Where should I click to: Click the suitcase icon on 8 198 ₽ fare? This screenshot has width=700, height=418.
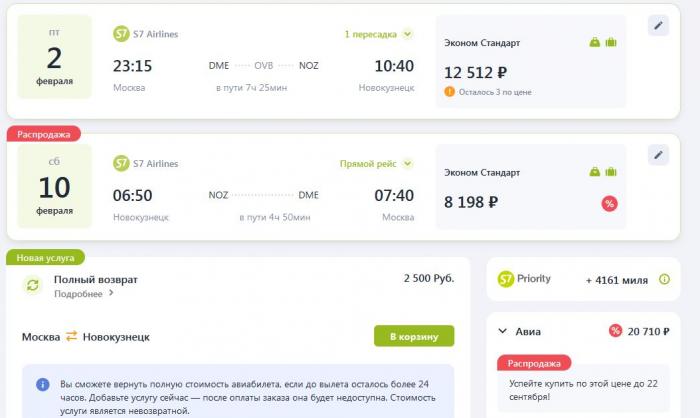click(x=611, y=171)
